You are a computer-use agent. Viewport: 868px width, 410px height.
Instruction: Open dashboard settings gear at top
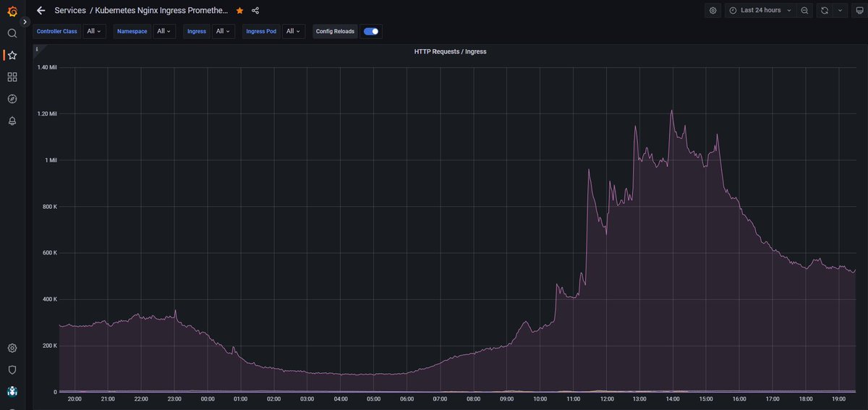(x=713, y=10)
